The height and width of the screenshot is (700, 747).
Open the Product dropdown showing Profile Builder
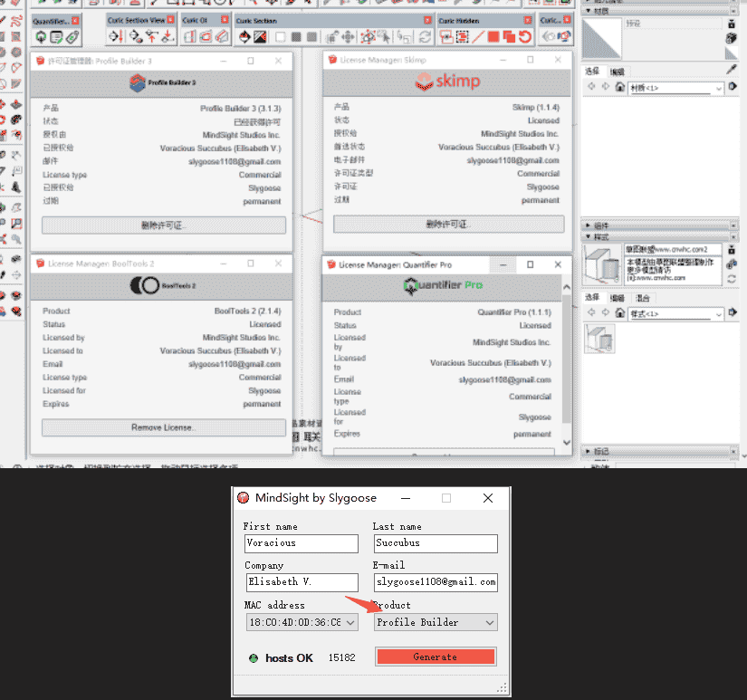click(x=435, y=622)
